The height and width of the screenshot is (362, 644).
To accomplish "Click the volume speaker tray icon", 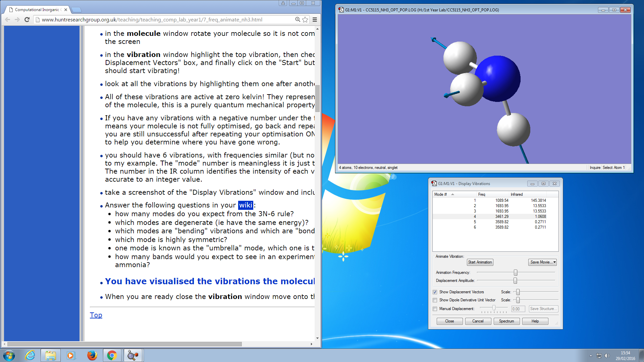I will [x=607, y=356].
